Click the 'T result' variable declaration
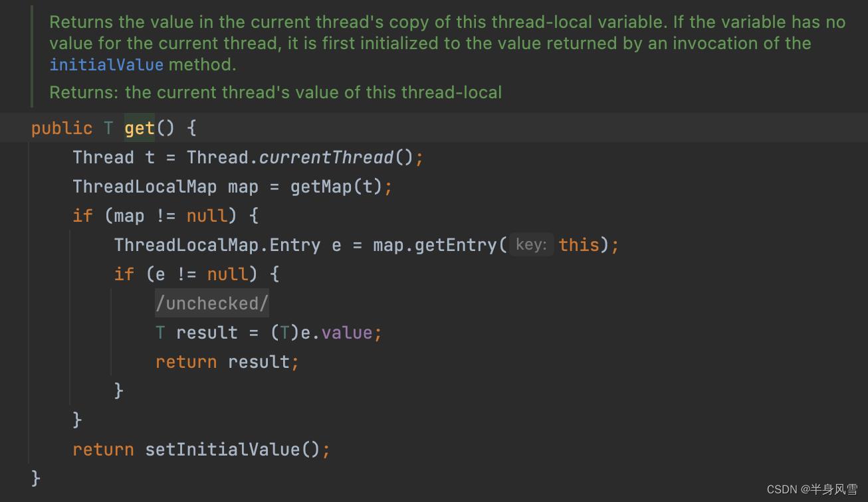This screenshot has height=502, width=868. click(x=196, y=333)
